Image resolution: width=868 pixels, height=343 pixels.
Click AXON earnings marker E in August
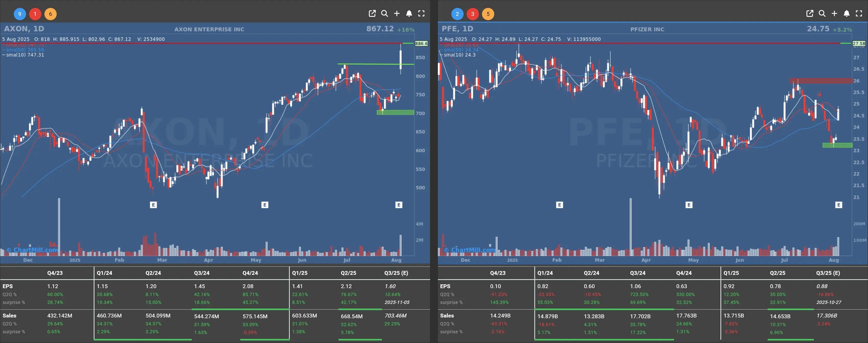pyautogui.click(x=399, y=205)
